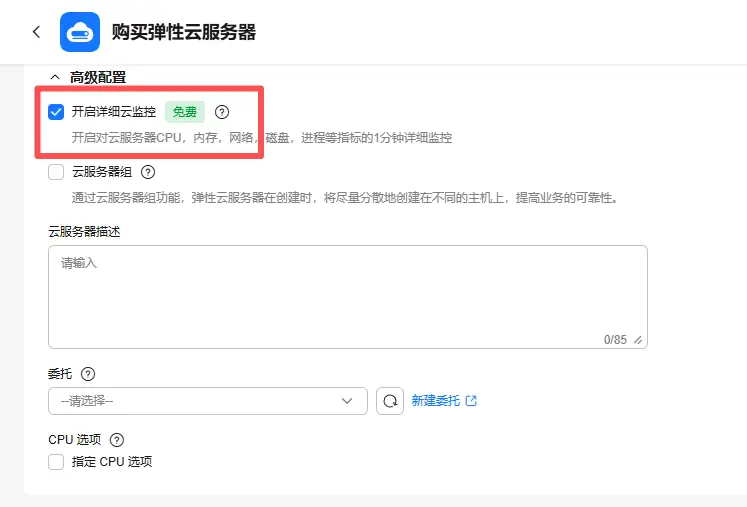Click the down arrow in 委托 selector
The width and height of the screenshot is (747, 507).
(348, 401)
